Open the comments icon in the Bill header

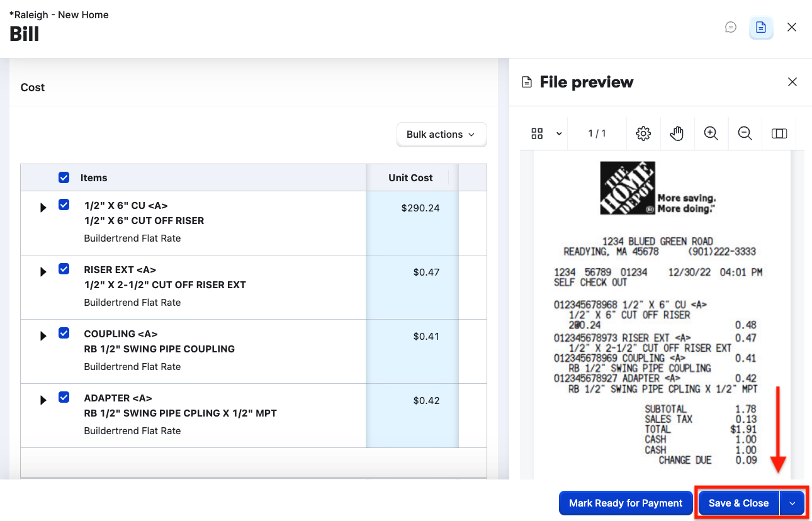coord(731,27)
